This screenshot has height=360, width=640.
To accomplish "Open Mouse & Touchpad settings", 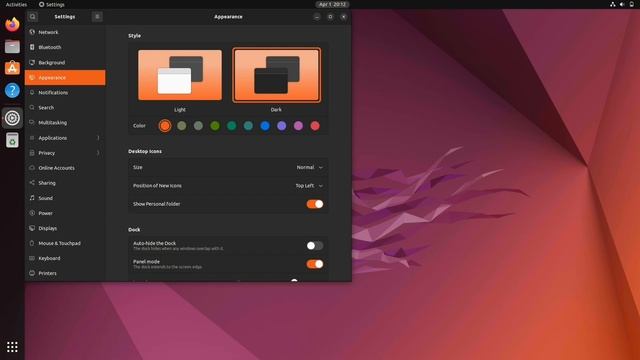I will coord(65,243).
